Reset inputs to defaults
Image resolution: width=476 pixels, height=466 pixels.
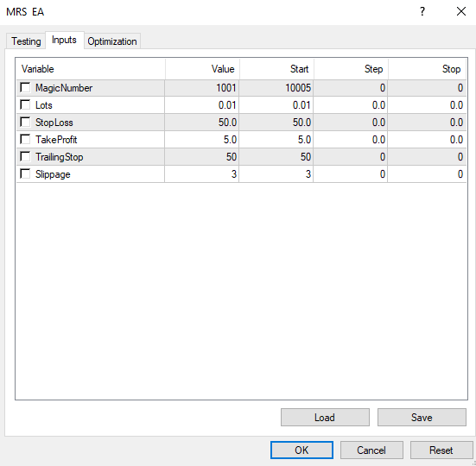coord(441,450)
